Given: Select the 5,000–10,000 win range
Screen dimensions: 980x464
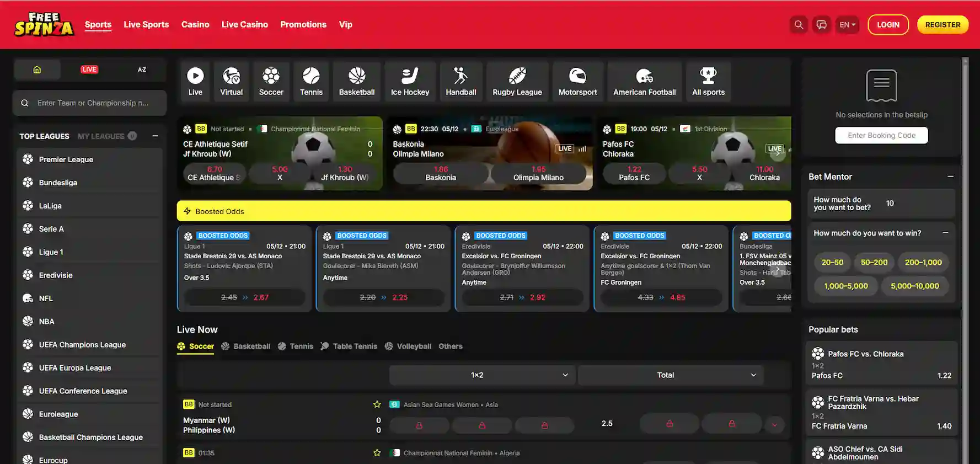Looking at the screenshot, I should pos(914,286).
